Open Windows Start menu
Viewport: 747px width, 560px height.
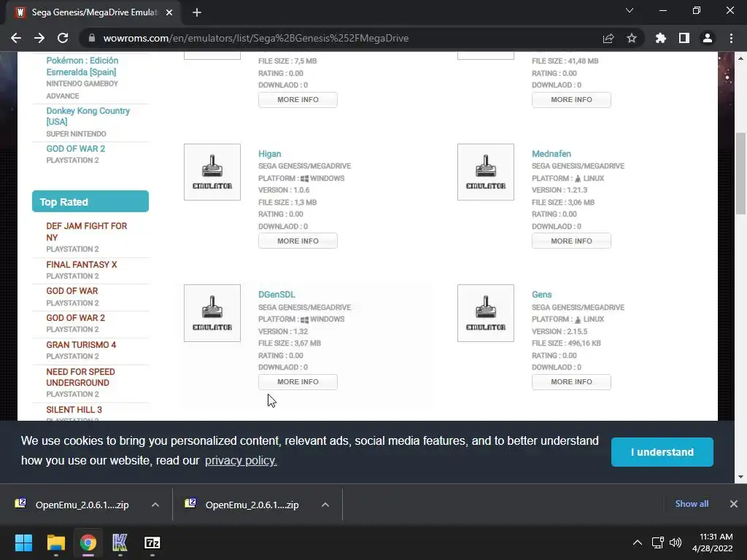pyautogui.click(x=23, y=542)
